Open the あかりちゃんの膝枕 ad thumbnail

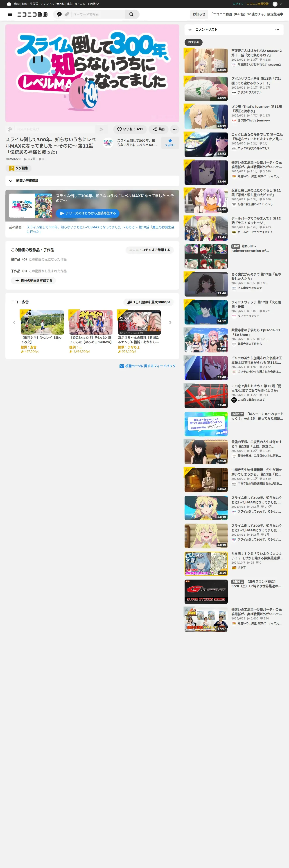139,322
